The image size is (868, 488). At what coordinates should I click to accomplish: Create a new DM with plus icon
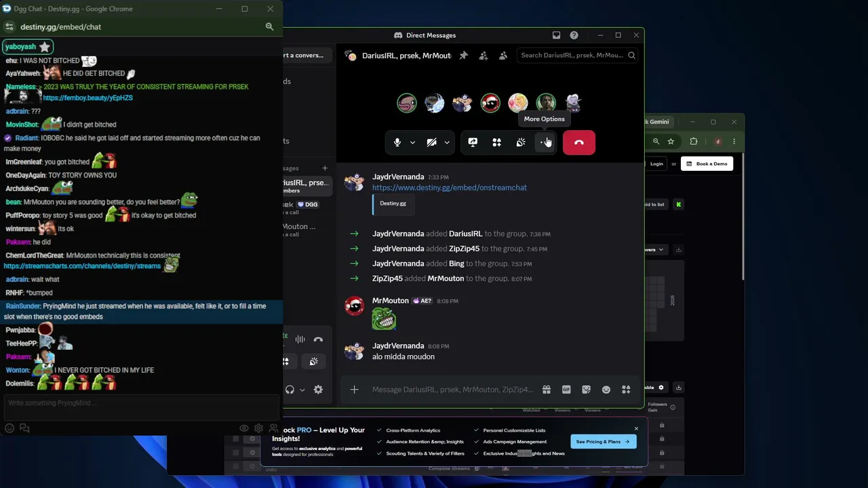click(325, 168)
